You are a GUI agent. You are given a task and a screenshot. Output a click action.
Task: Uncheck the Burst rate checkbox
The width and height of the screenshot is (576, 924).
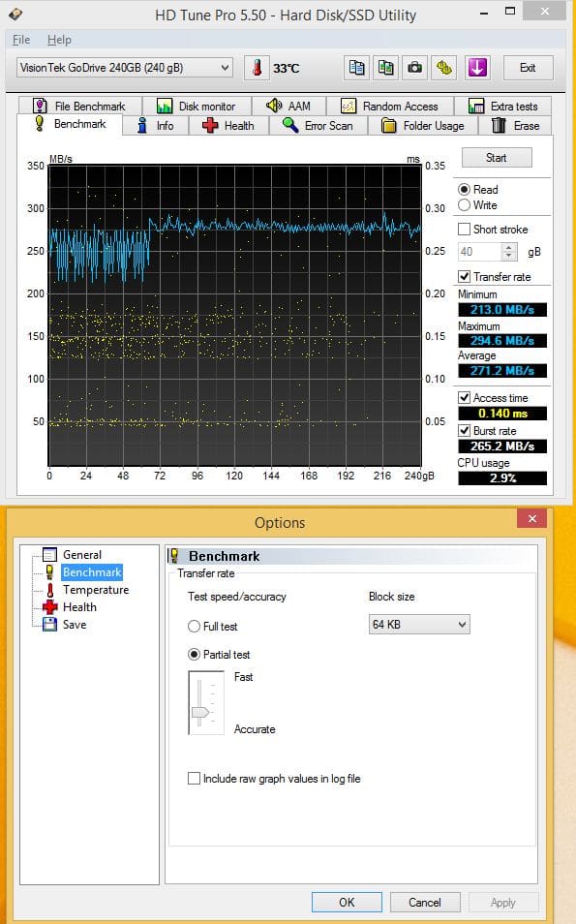464,431
